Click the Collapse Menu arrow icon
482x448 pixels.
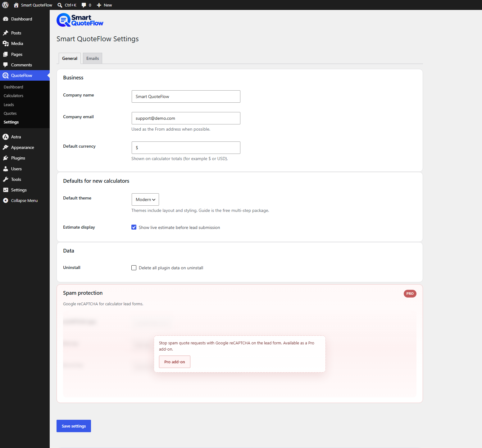pos(6,200)
